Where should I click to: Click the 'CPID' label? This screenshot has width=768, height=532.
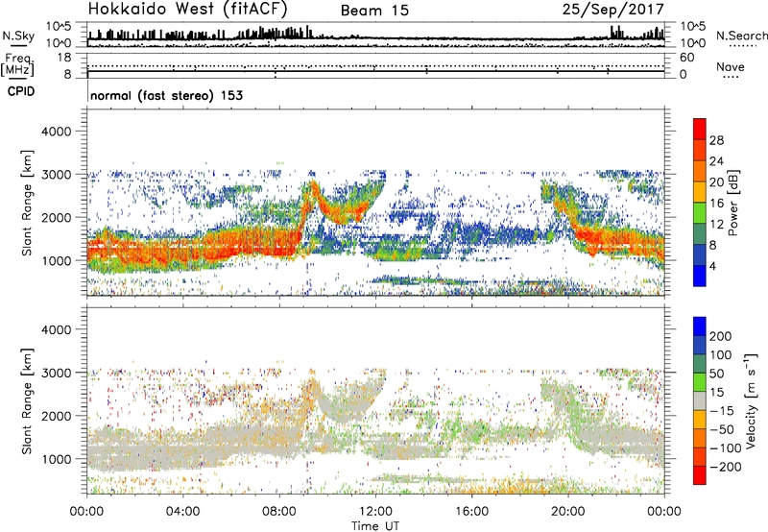pos(21,91)
